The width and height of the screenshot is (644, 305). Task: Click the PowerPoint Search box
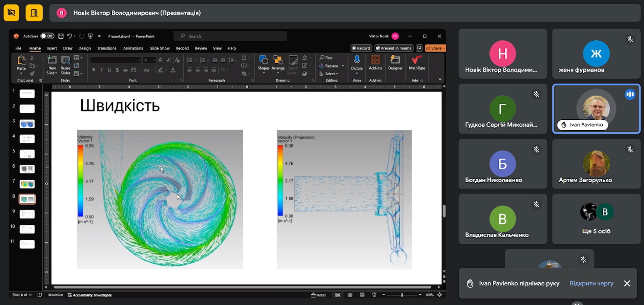click(x=230, y=36)
